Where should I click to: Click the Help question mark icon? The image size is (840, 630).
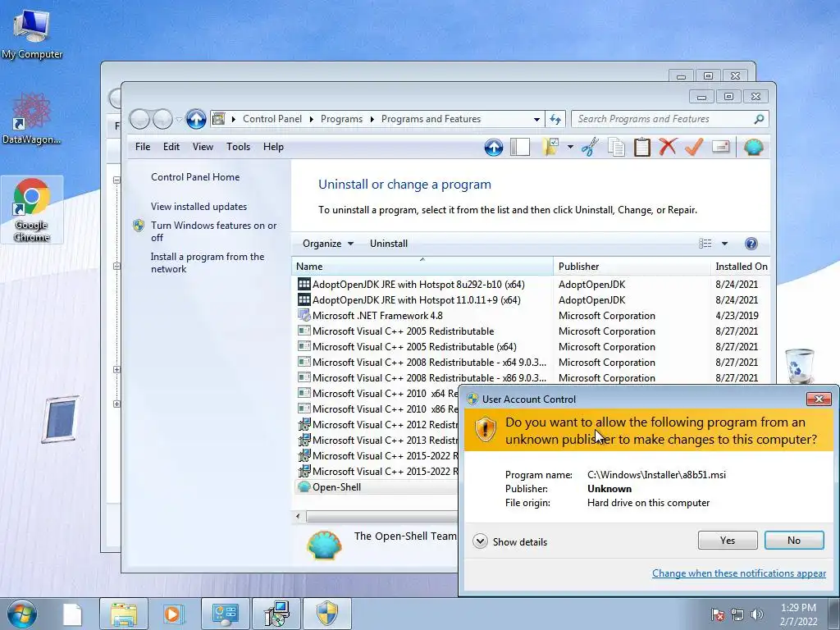(751, 244)
